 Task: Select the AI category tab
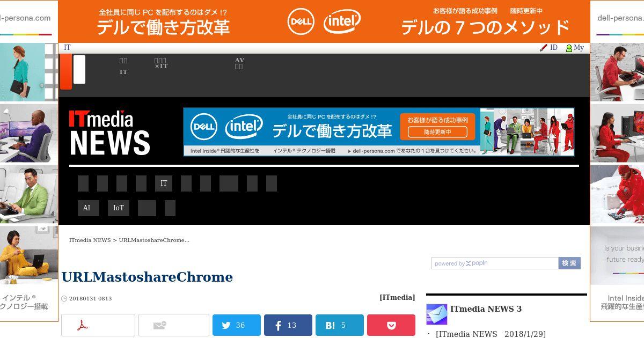point(89,208)
